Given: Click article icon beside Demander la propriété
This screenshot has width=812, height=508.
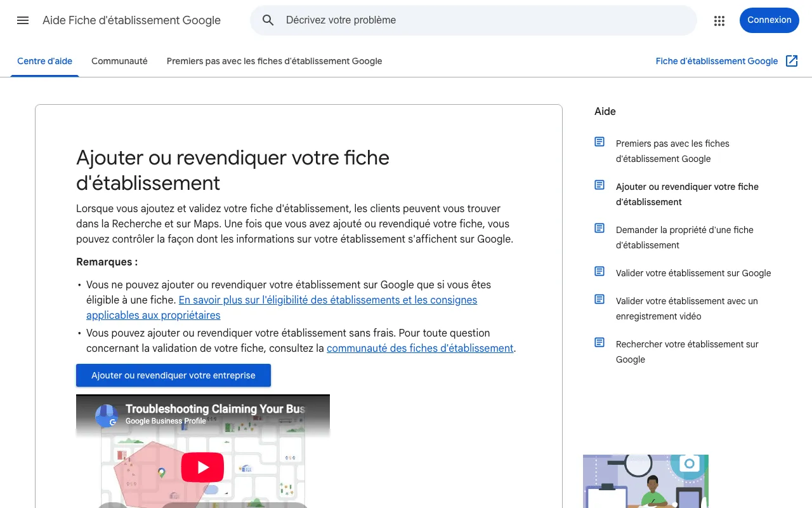Looking at the screenshot, I should pos(599,228).
